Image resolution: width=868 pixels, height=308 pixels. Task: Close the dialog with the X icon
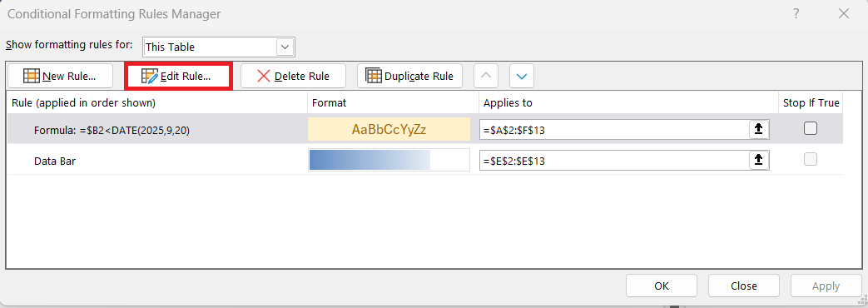pyautogui.click(x=844, y=14)
